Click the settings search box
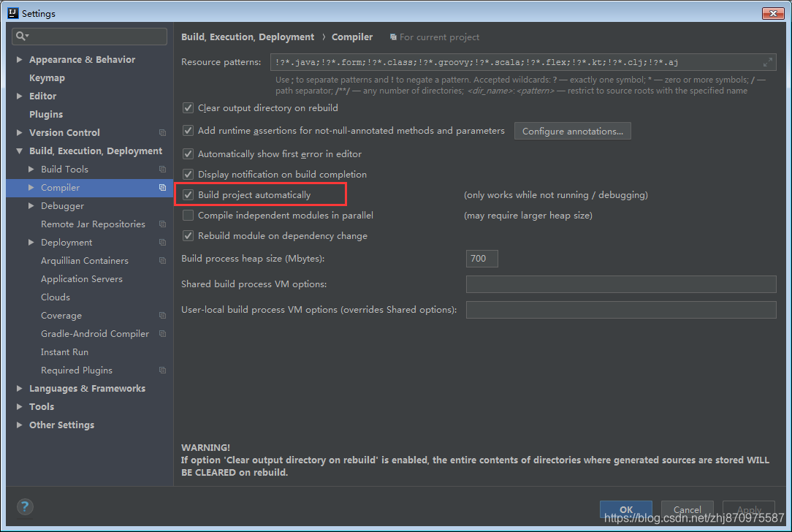The image size is (792, 532). 89,36
